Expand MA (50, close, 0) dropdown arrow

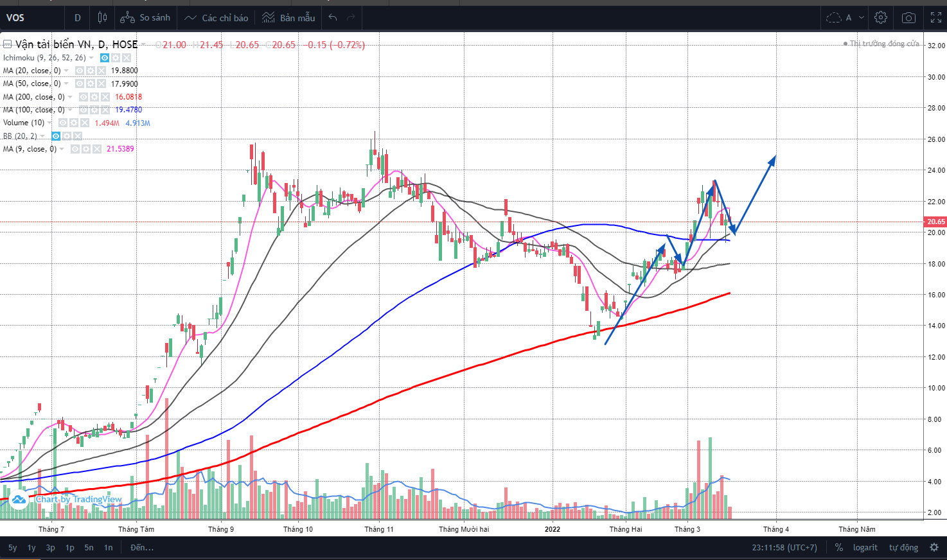(x=67, y=83)
